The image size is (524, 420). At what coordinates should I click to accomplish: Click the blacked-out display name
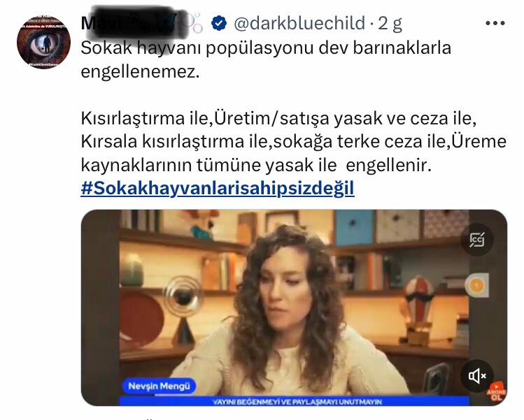click(134, 22)
